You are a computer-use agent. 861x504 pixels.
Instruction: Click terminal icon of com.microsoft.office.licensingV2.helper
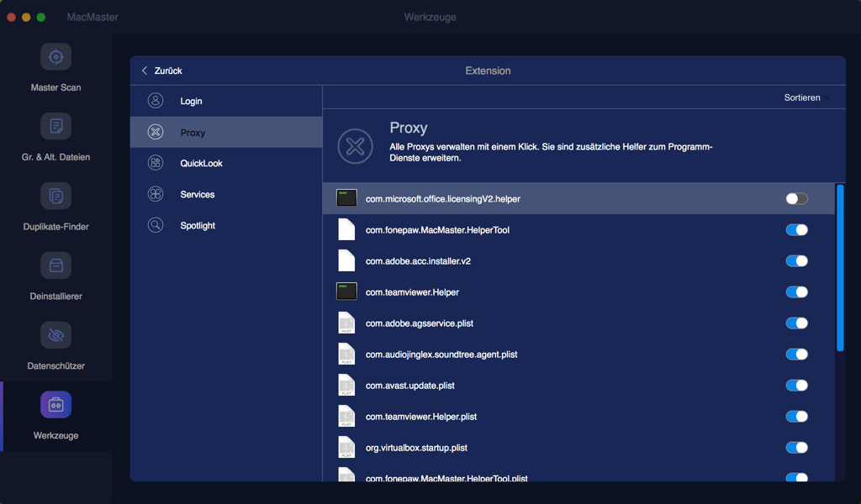pos(346,198)
